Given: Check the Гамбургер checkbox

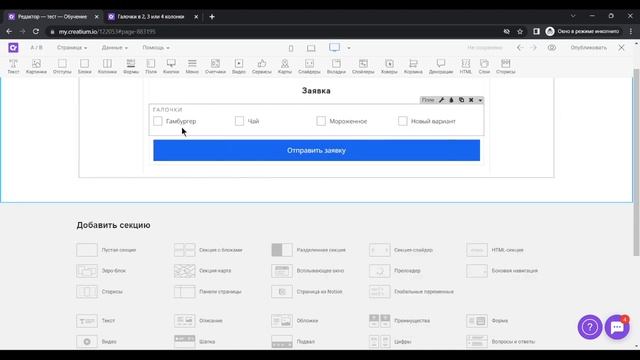Looking at the screenshot, I should coord(158,121).
